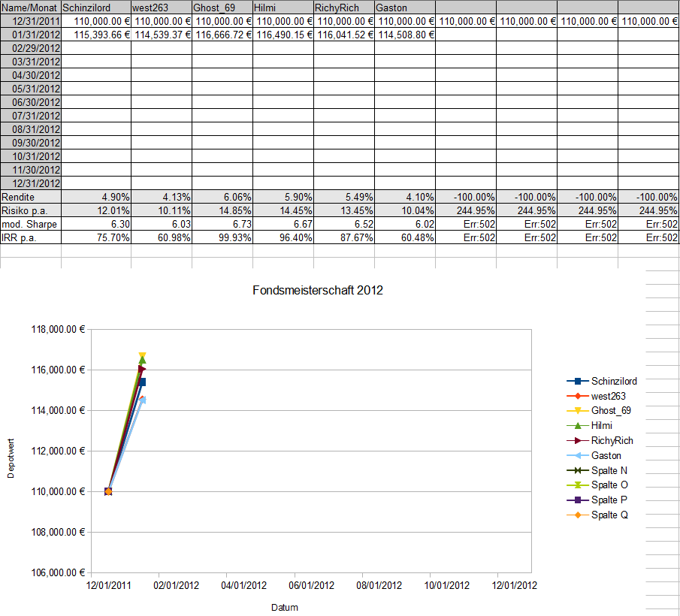Screen dimensions: 680x616
Task: Click the 116,490.15 € value cell
Action: (x=283, y=35)
